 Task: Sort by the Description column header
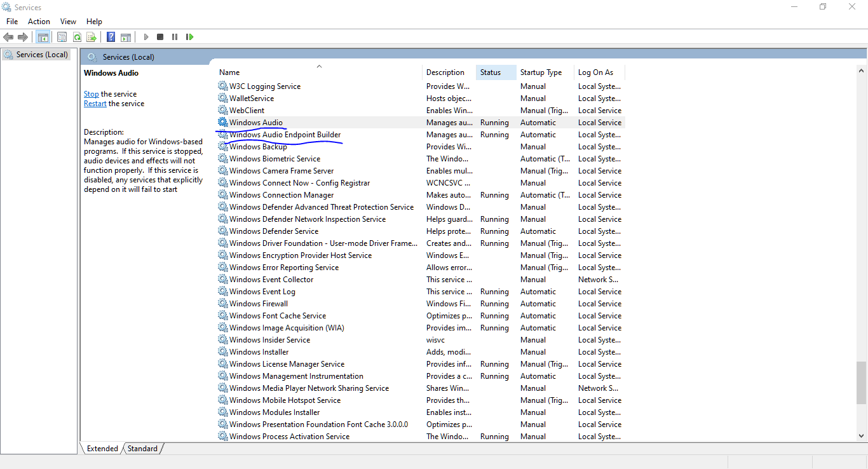coord(449,72)
